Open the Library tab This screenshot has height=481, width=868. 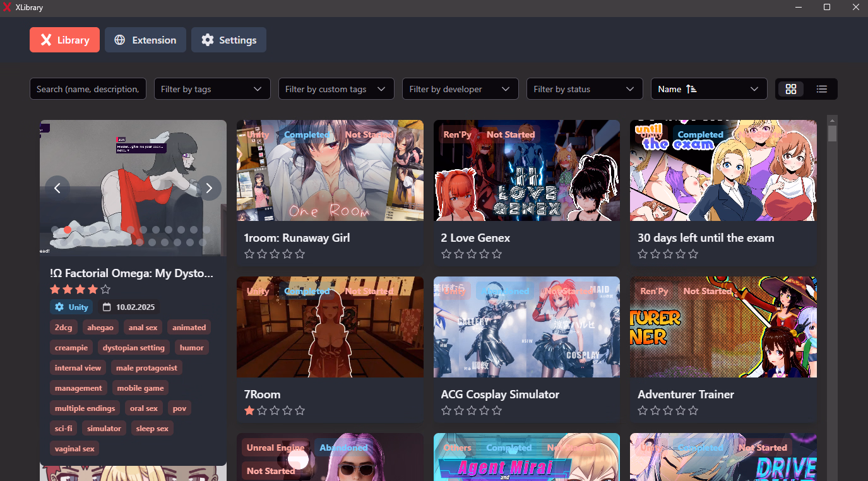coord(64,40)
